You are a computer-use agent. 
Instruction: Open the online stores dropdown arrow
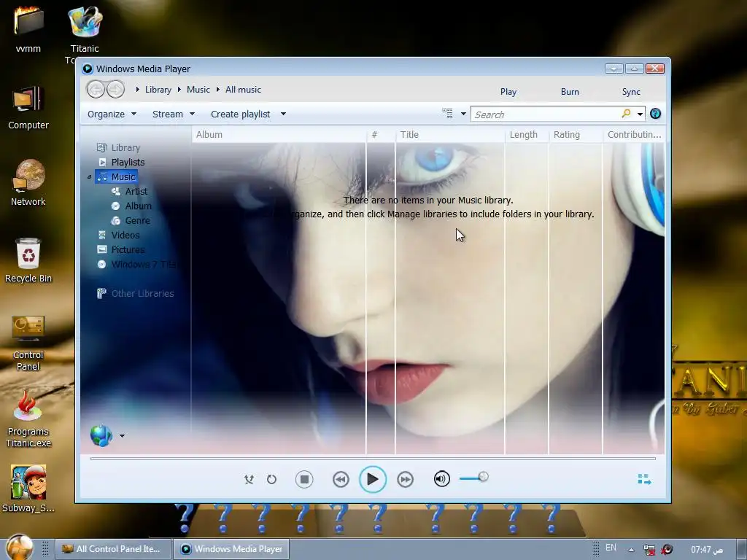(x=122, y=436)
